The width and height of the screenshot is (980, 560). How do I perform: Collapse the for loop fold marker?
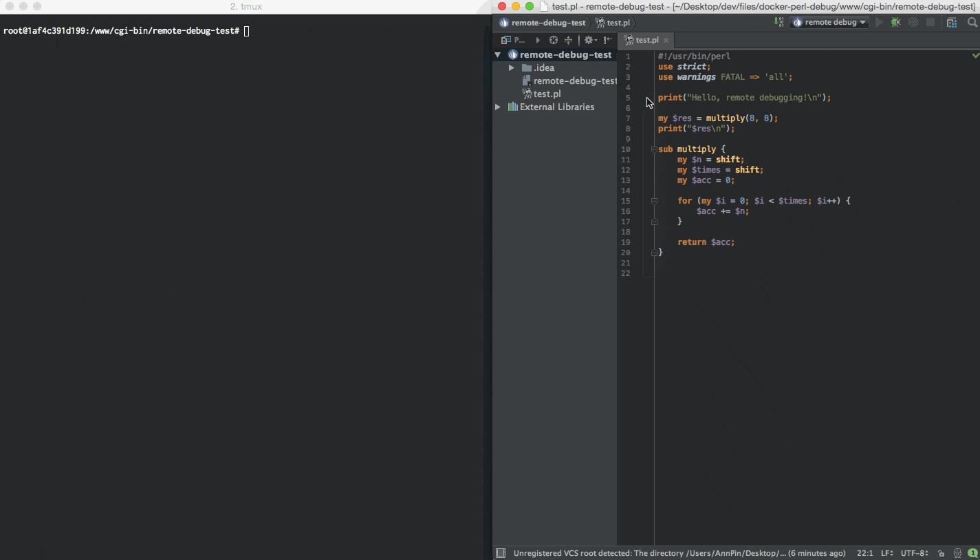[x=654, y=201]
